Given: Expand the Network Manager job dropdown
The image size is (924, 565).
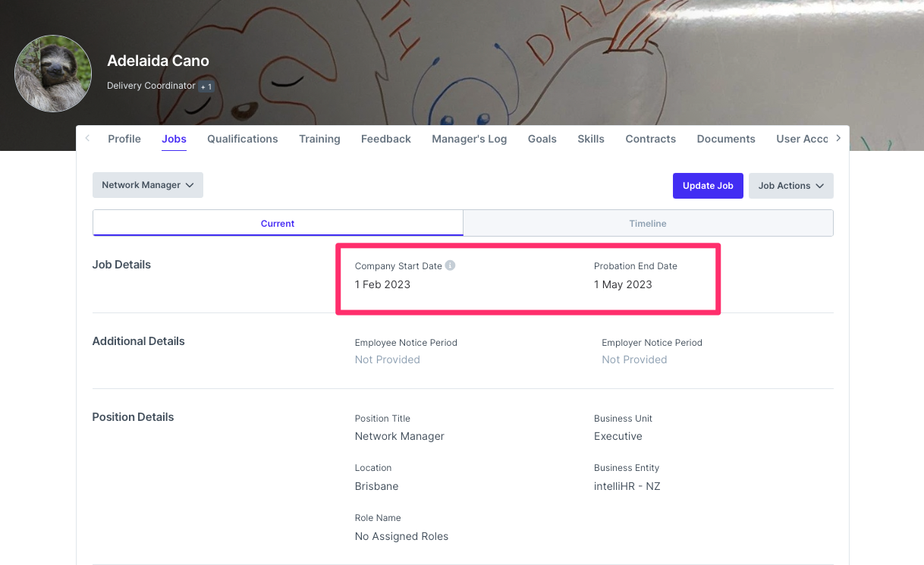Looking at the screenshot, I should (148, 185).
